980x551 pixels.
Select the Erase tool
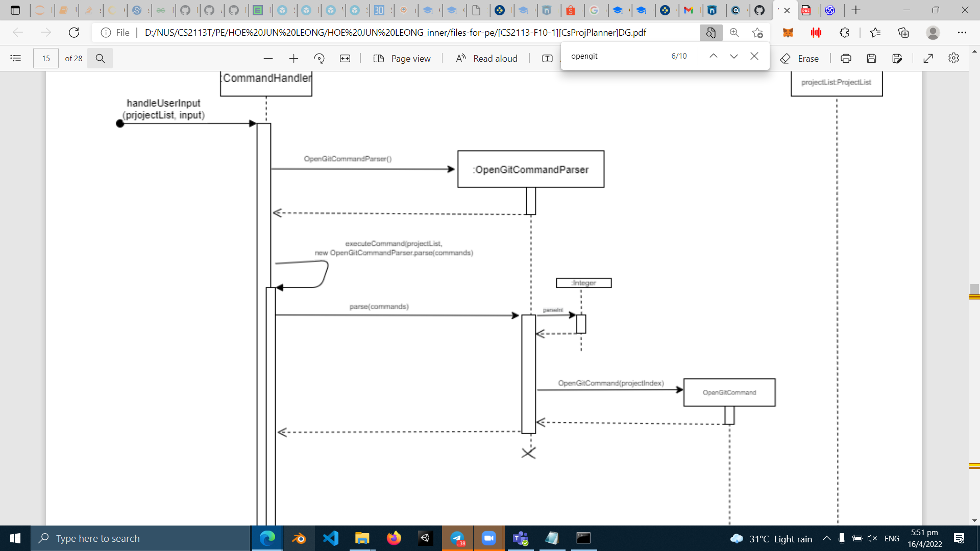(800, 58)
